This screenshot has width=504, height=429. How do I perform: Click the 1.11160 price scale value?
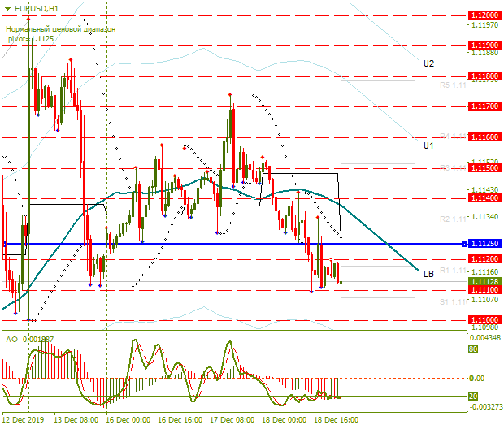[x=484, y=272]
